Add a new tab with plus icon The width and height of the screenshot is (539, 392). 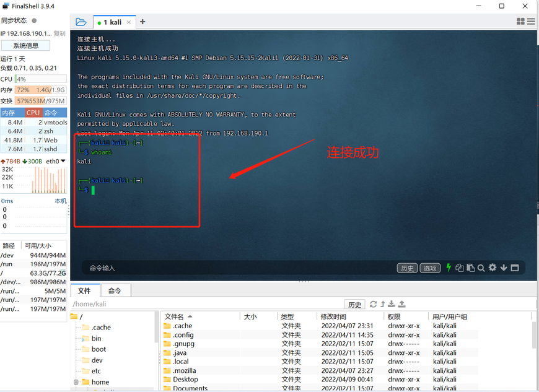click(142, 22)
